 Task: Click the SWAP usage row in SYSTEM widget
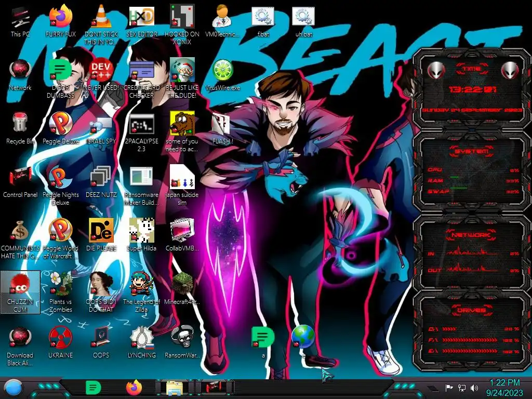474,192
